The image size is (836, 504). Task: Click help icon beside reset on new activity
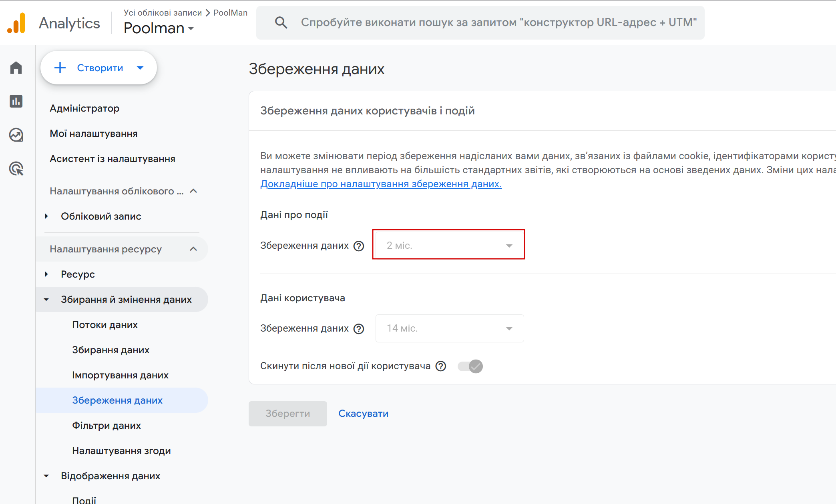coord(441,366)
